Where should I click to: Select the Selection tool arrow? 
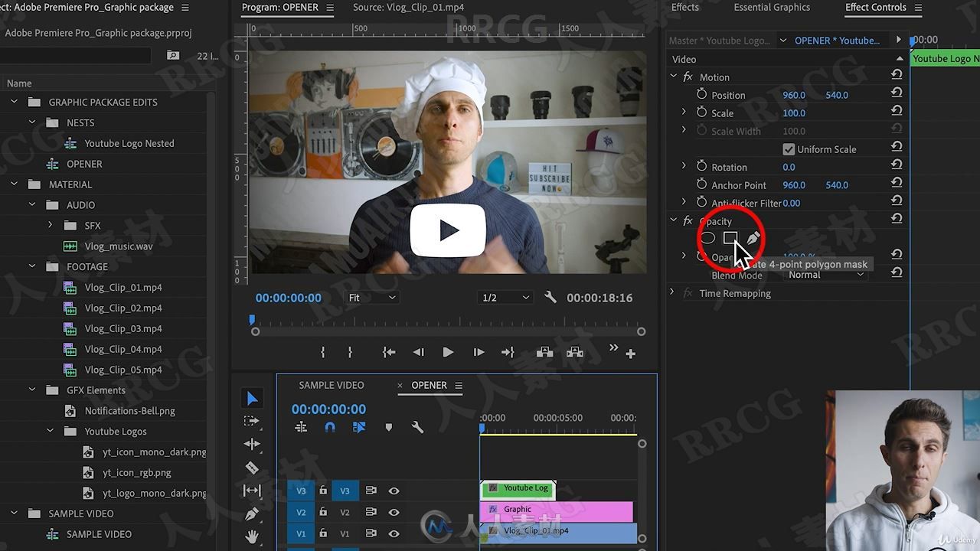[x=252, y=398]
